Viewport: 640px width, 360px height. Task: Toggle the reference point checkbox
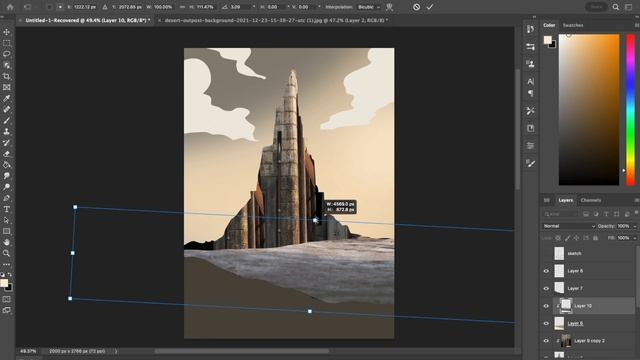[x=50, y=7]
